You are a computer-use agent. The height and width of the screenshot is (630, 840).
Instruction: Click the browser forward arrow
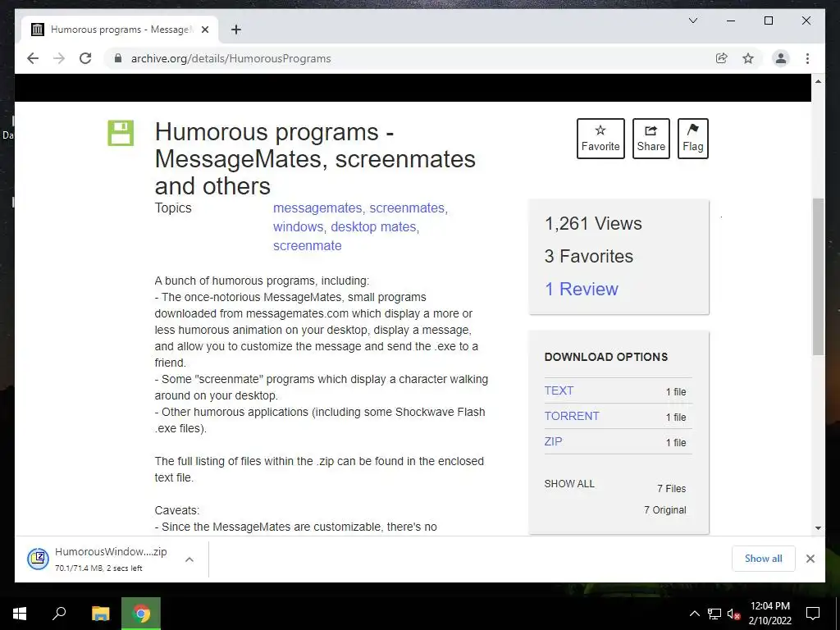(x=59, y=58)
